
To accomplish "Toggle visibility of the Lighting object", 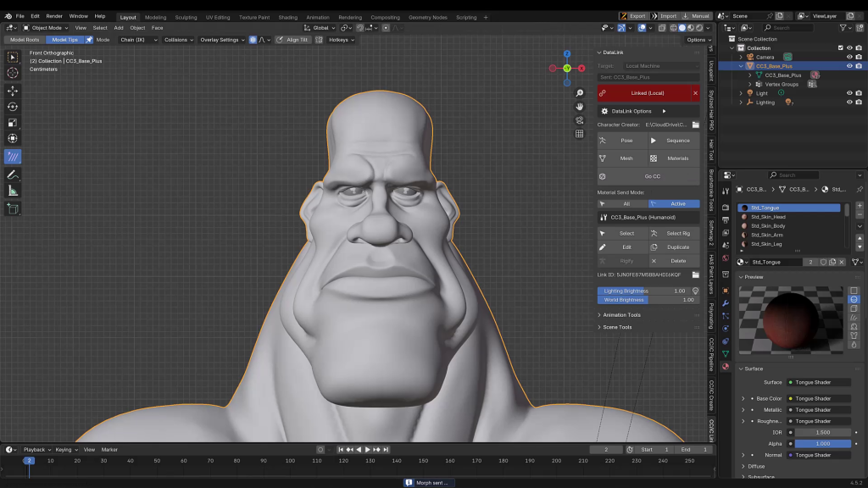I will [849, 103].
